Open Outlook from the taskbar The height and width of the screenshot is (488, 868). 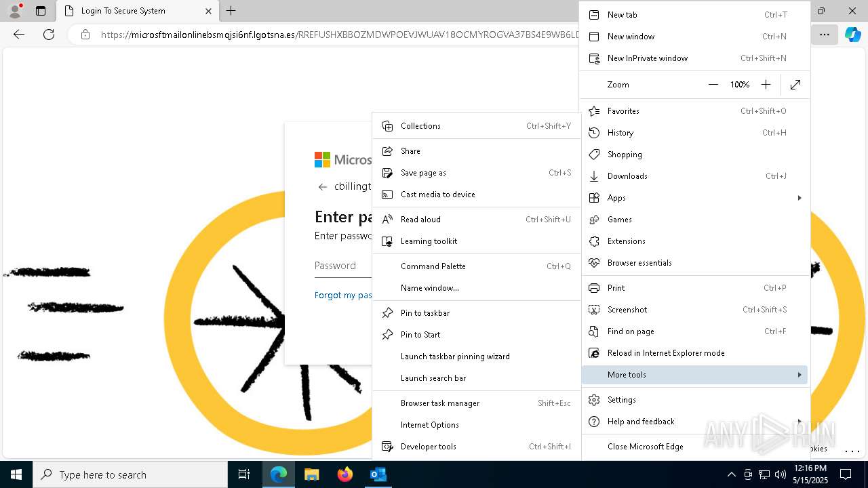(x=378, y=474)
